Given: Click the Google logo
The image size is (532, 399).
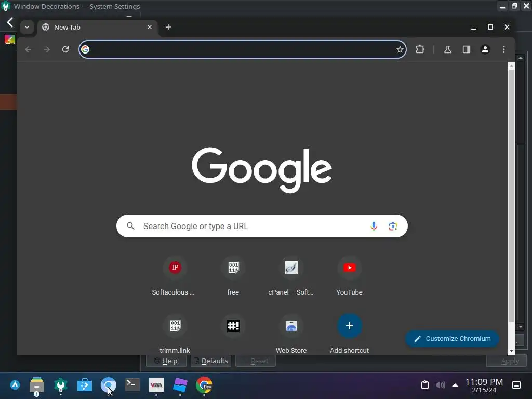Looking at the screenshot, I should pos(262,170).
